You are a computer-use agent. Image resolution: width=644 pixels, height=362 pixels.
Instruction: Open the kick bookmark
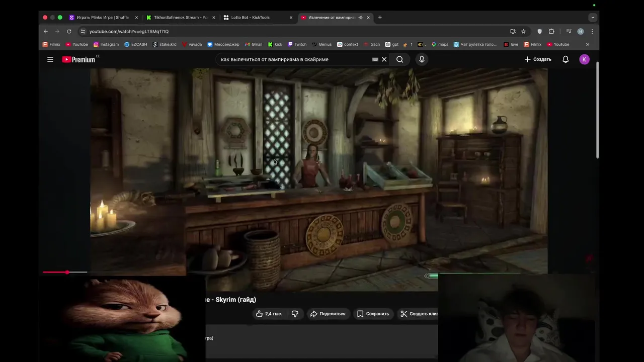(275, 44)
